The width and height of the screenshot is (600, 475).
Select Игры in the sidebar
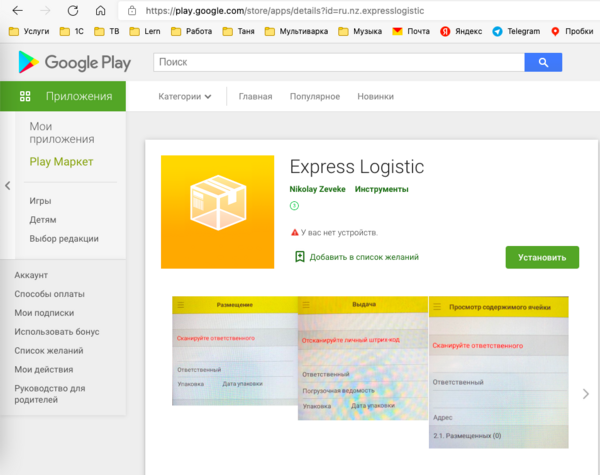(40, 201)
